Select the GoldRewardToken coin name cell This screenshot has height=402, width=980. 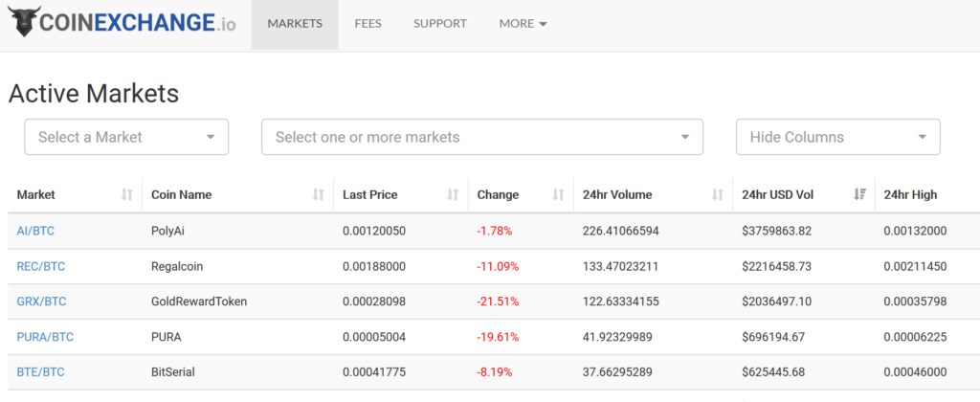click(199, 301)
